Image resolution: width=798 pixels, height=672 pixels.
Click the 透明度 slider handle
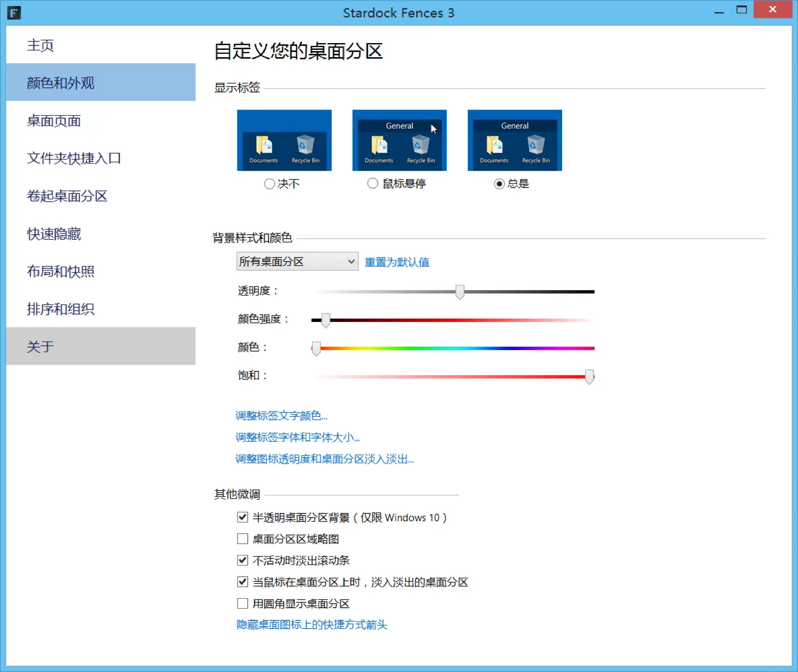coord(460,292)
